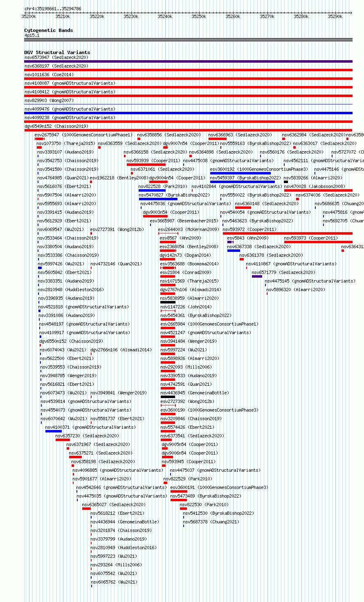
Task: Open dgv9007n54 (Cooper2011) variant
Action: click(191, 143)
